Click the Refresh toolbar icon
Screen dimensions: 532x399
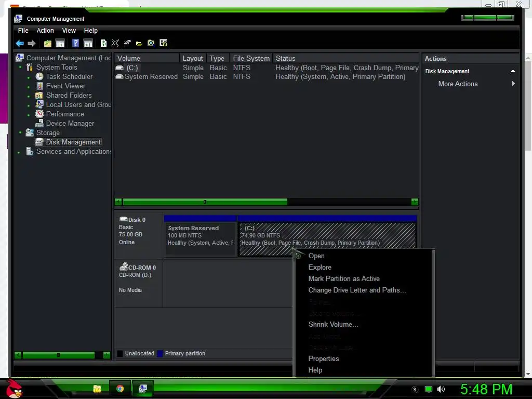103,43
